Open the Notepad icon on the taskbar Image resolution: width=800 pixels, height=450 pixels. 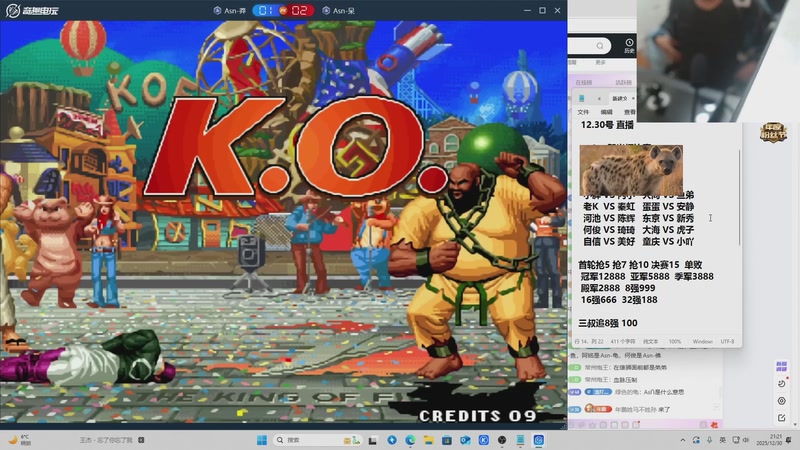point(520,440)
